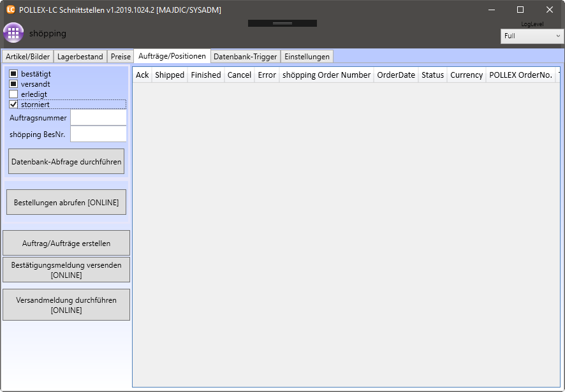
Task: Open the Lagerbestand tab
Action: [x=80, y=57]
